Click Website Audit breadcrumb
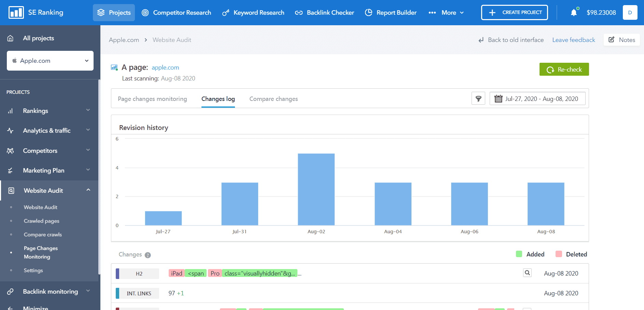This screenshot has height=310, width=644. tap(172, 40)
